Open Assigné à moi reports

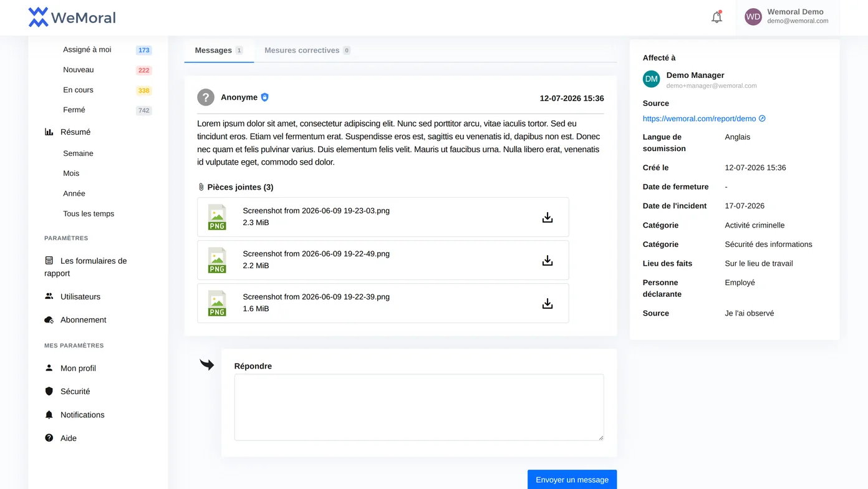87,50
